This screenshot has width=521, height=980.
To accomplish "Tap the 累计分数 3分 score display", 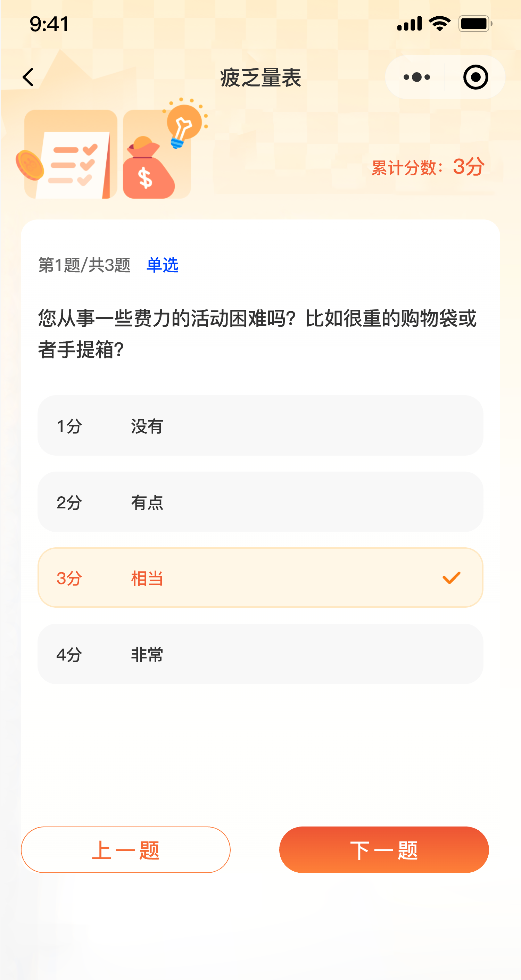I will point(428,167).
